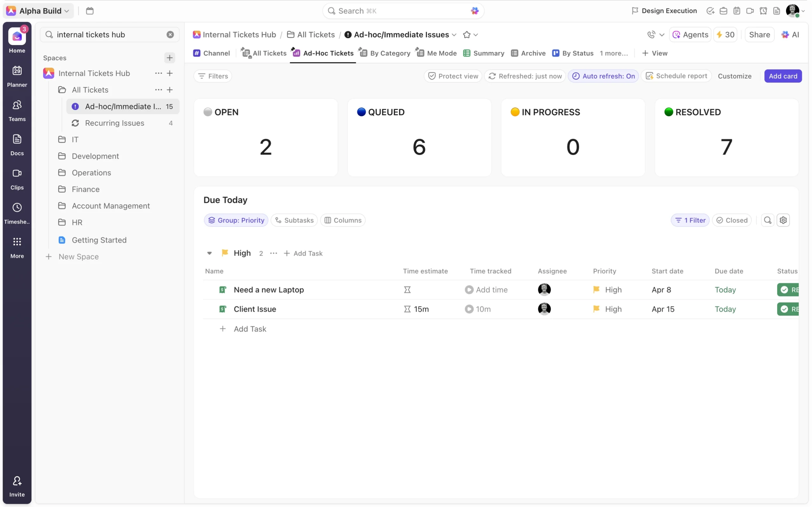Collapse the High priority group
This screenshot has height=507, width=812.
pyautogui.click(x=209, y=253)
